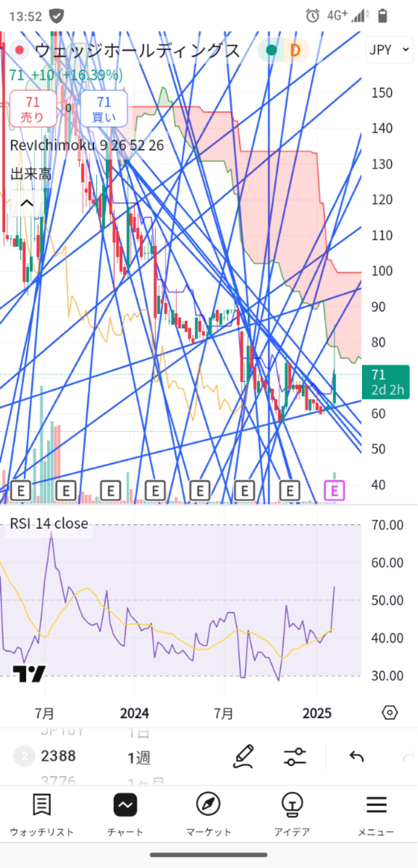
Task: Tap the shield icon in status bar
Action: (x=56, y=16)
